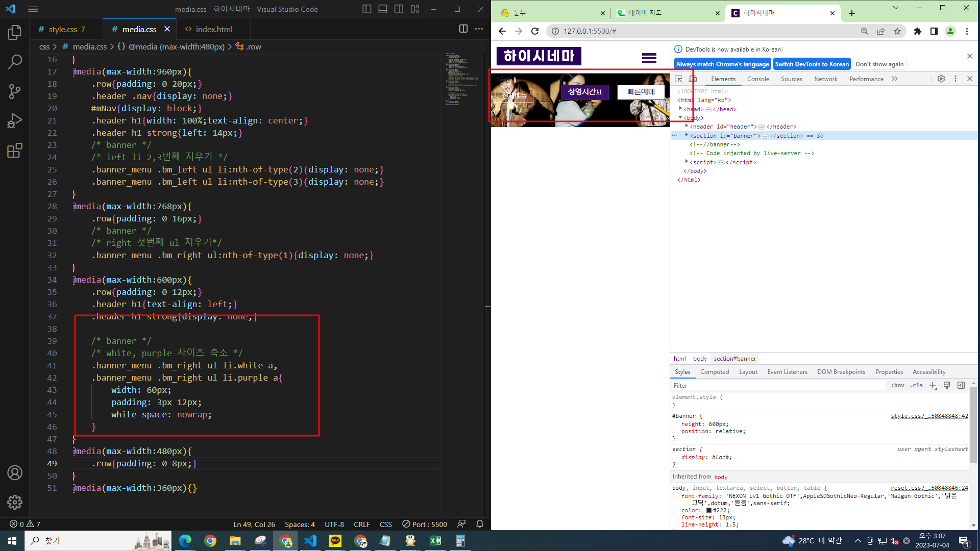Open the VS Code Explorer view
Viewport: 980px width, 551px height.
(15, 33)
